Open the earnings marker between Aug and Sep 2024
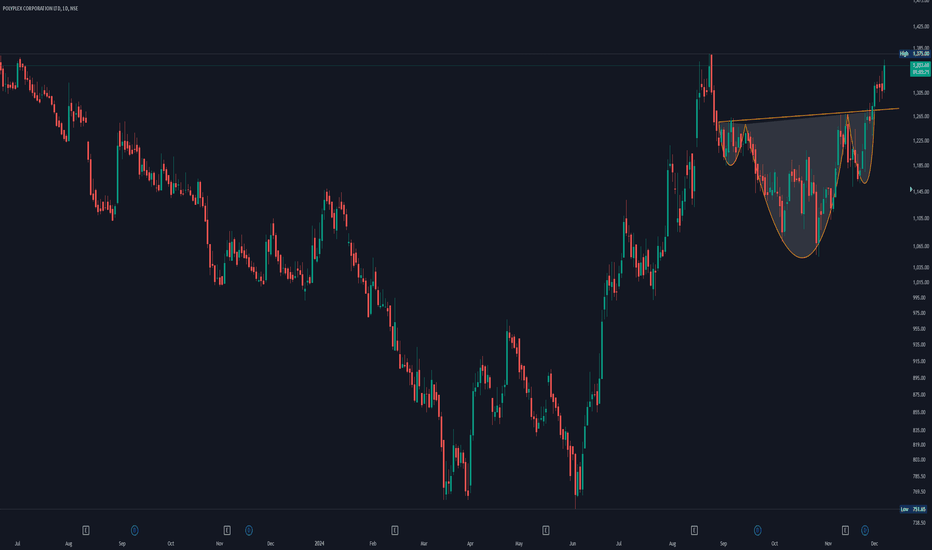 coord(694,530)
